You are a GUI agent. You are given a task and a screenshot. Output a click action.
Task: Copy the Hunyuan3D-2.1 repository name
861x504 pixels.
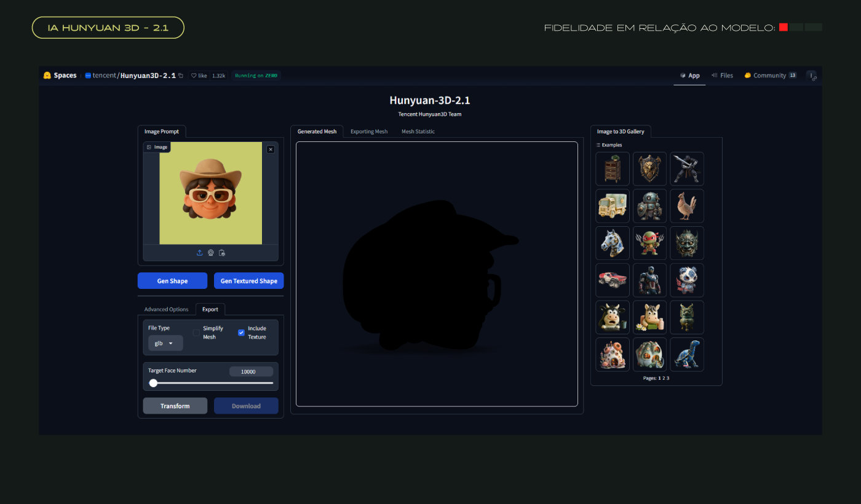180,76
